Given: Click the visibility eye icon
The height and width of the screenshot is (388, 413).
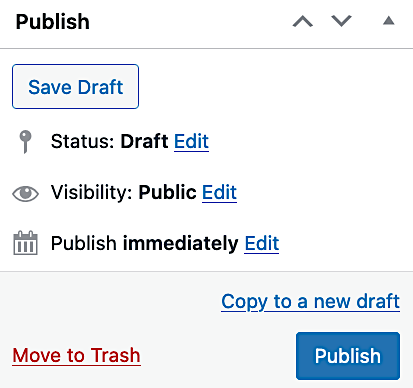Looking at the screenshot, I should coord(25,193).
